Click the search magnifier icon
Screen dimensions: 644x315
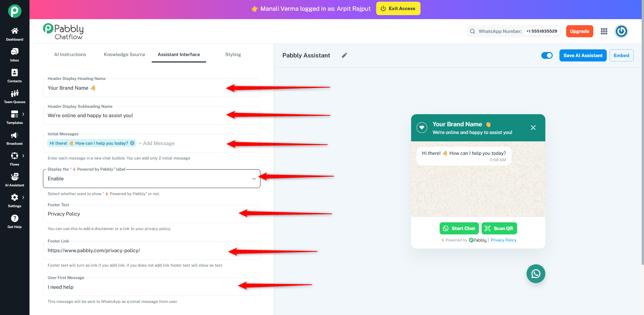[x=473, y=31]
